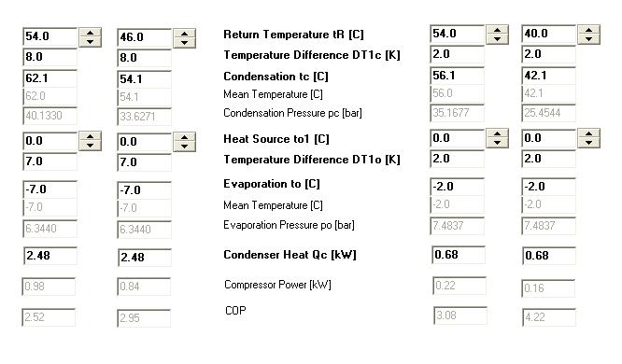Decrease heat source to1 in second column
This screenshot has width=622, height=364.
[x=185, y=147]
